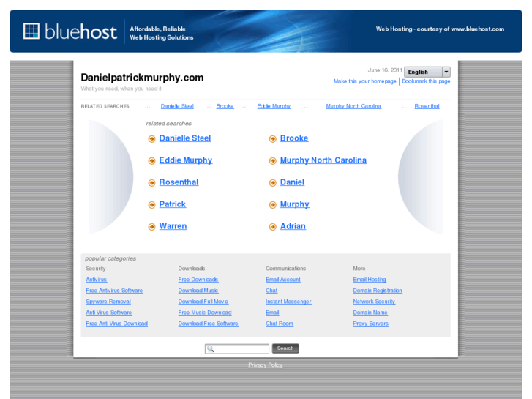Open Domain Name link
The image size is (532, 399).
[370, 313]
